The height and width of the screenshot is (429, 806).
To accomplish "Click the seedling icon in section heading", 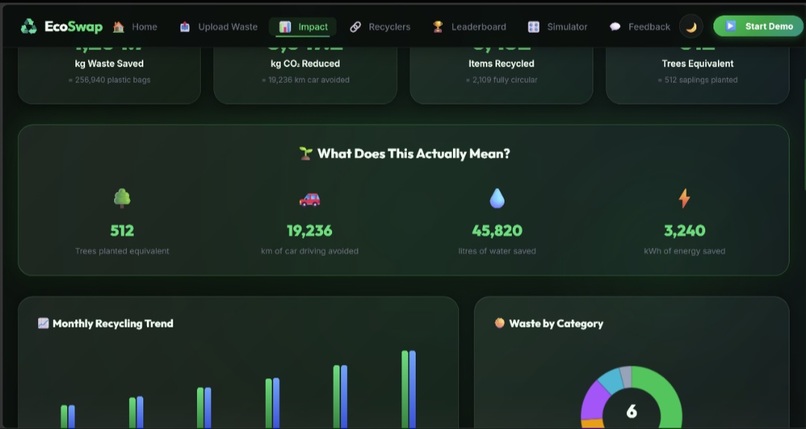I will (306, 153).
